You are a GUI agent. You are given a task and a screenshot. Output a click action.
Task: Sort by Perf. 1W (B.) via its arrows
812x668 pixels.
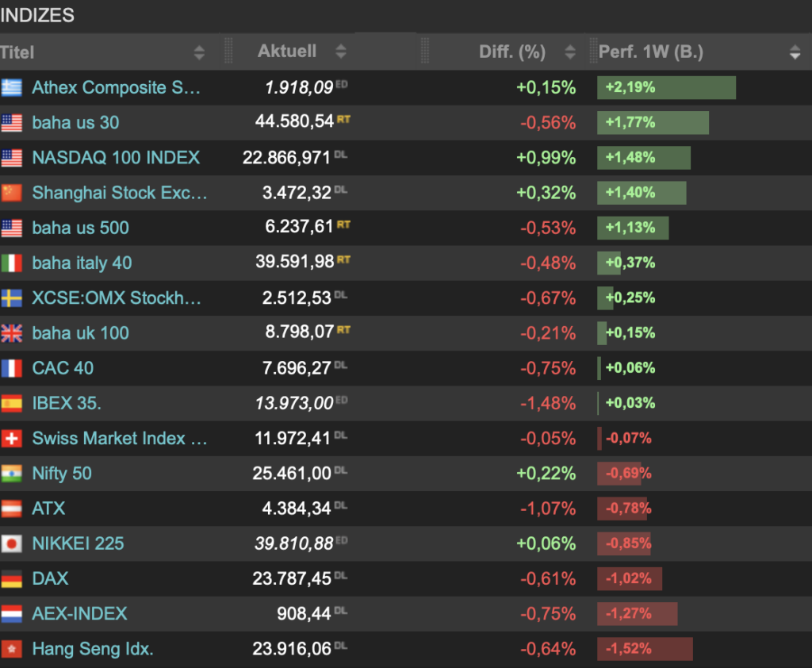(795, 52)
